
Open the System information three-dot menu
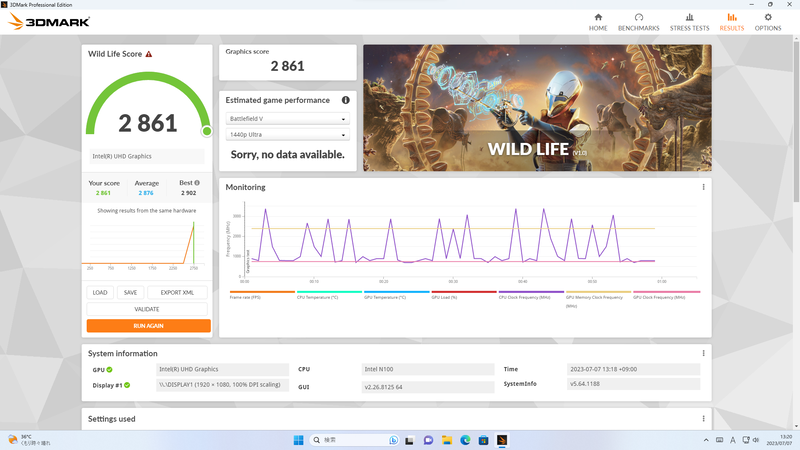[x=704, y=353]
